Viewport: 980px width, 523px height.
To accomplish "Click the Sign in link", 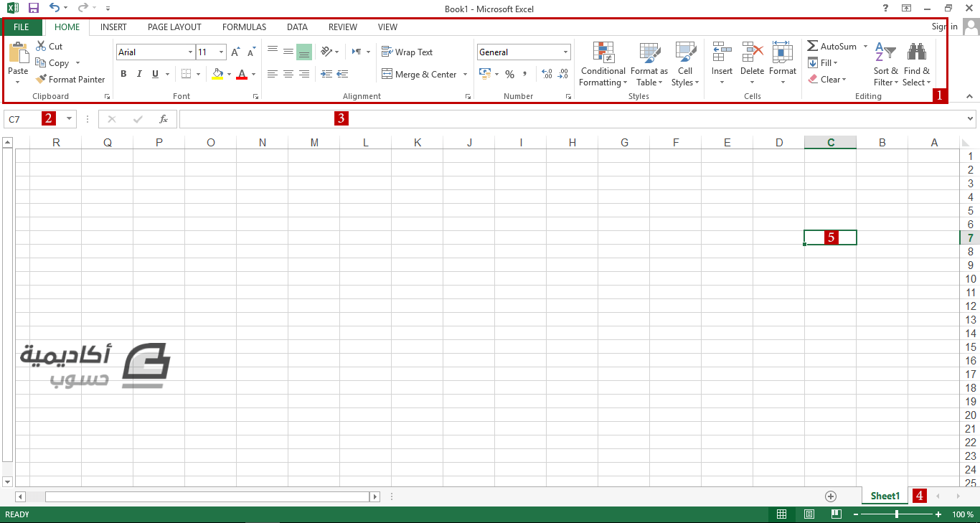I will pos(945,27).
